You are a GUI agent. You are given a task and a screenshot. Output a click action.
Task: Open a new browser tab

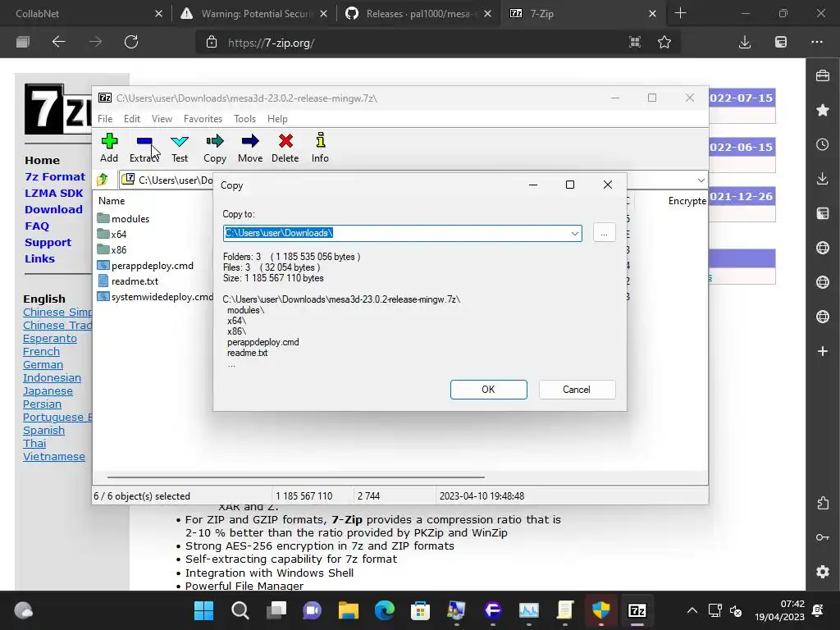(x=680, y=13)
